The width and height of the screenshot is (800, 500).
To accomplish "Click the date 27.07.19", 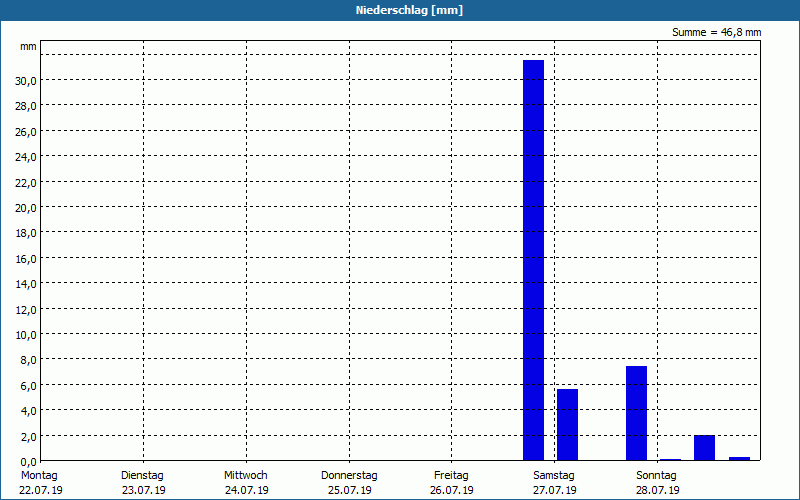I will [x=555, y=490].
